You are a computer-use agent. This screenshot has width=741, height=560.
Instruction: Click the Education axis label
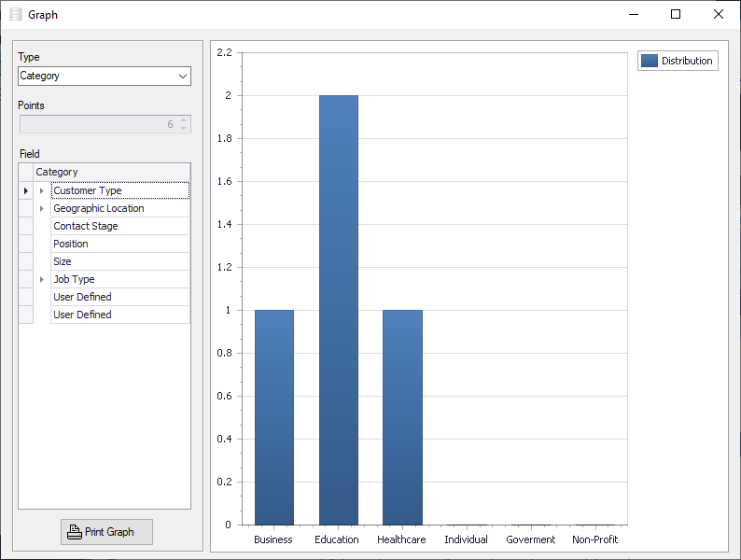[x=337, y=539]
